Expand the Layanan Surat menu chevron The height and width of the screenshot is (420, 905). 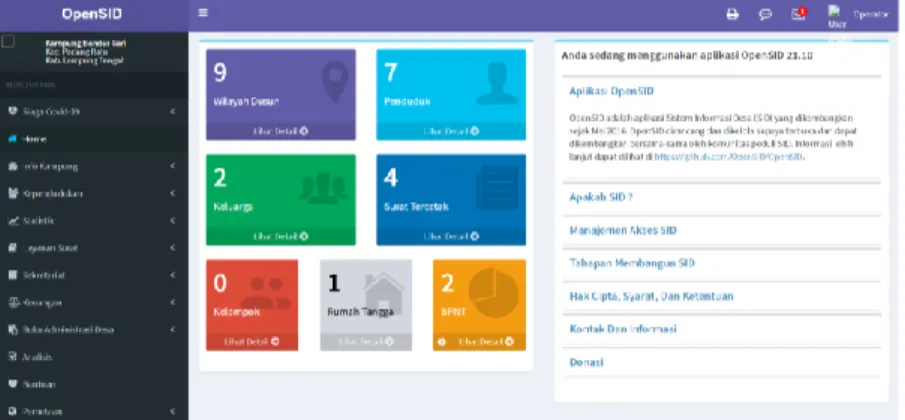(173, 248)
